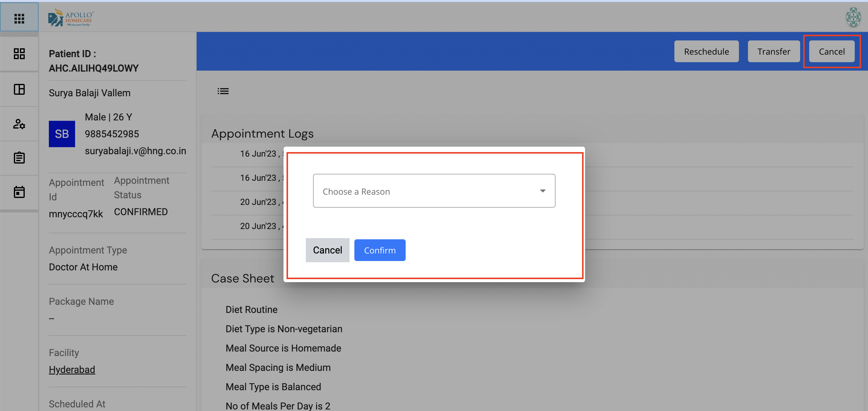Open the profile avatar in top corner
The width and height of the screenshot is (868, 411).
click(x=853, y=17)
